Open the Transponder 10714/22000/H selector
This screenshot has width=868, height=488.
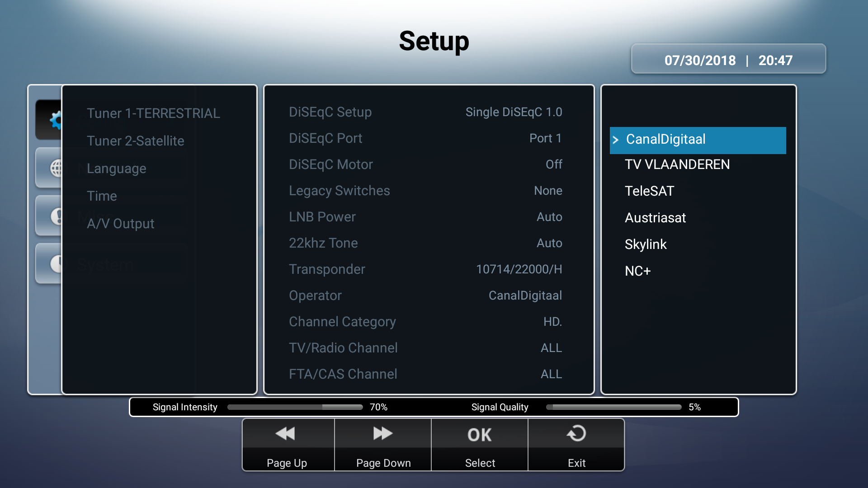(x=519, y=269)
